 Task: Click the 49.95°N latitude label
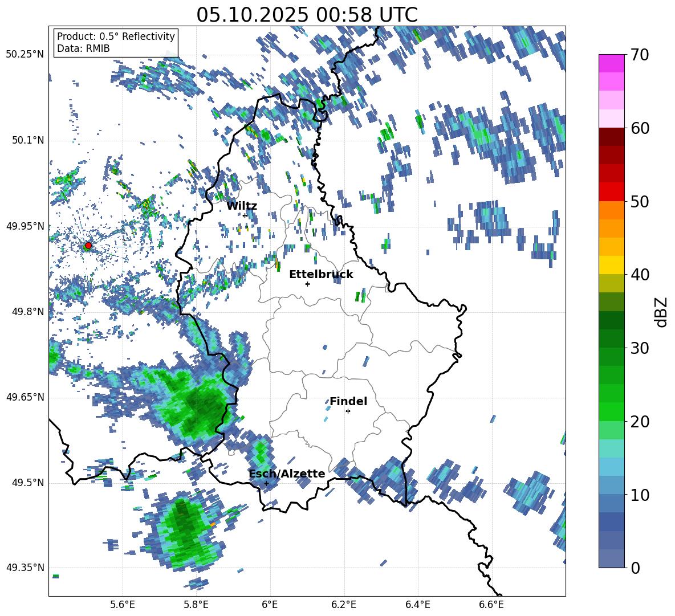[x=25, y=226]
